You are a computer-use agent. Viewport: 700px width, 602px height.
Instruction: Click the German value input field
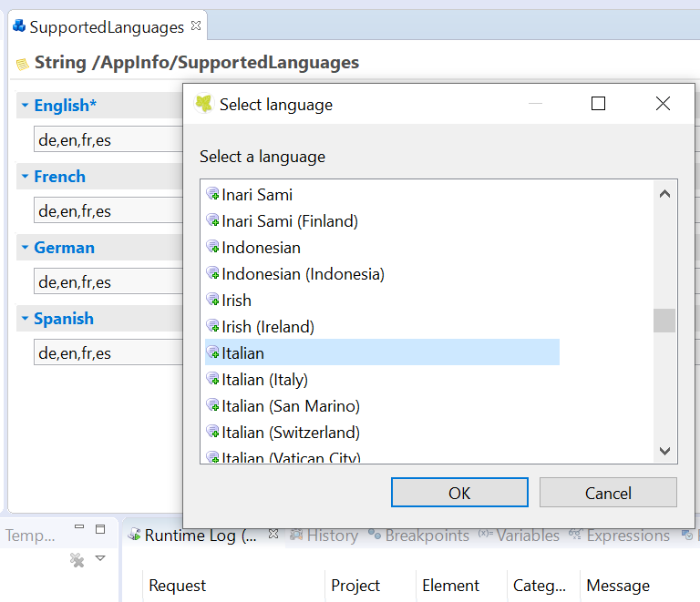(x=108, y=281)
